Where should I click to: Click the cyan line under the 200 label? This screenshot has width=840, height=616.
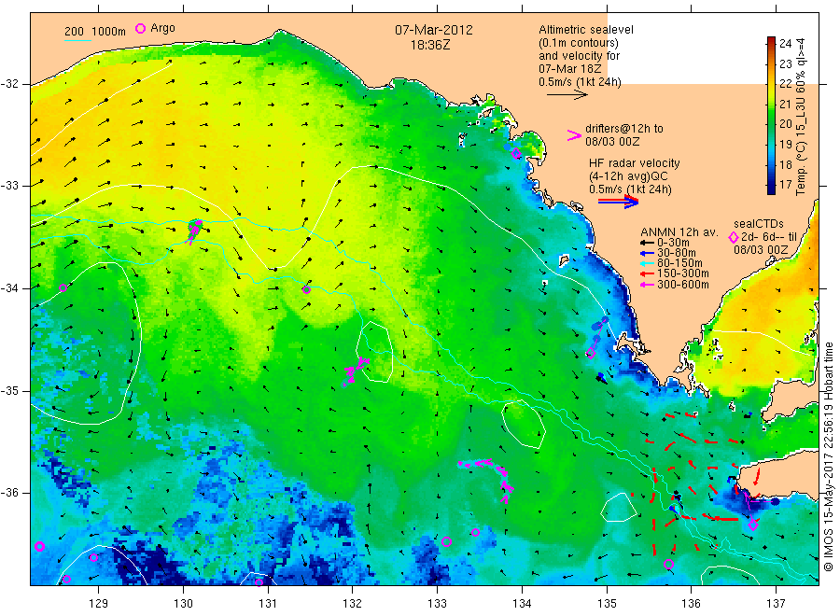pyautogui.click(x=77, y=39)
